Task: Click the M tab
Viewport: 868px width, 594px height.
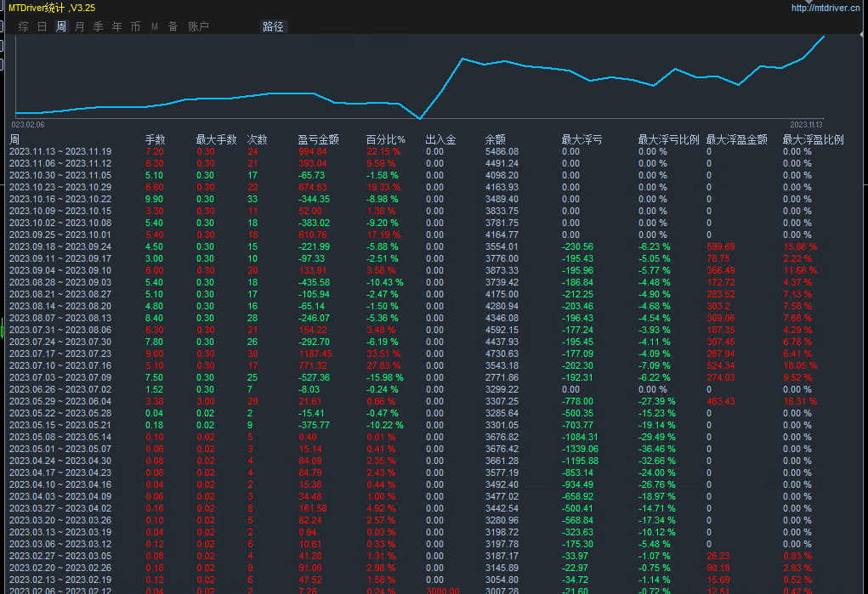Action: pos(154,26)
